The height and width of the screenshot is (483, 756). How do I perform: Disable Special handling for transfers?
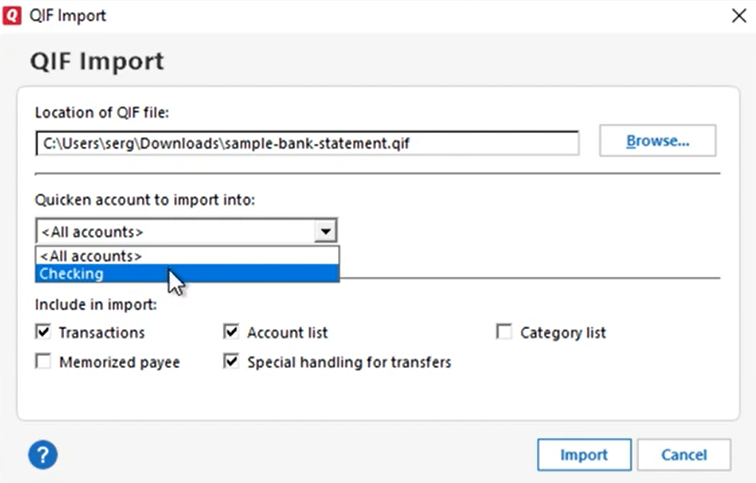pyautogui.click(x=231, y=362)
